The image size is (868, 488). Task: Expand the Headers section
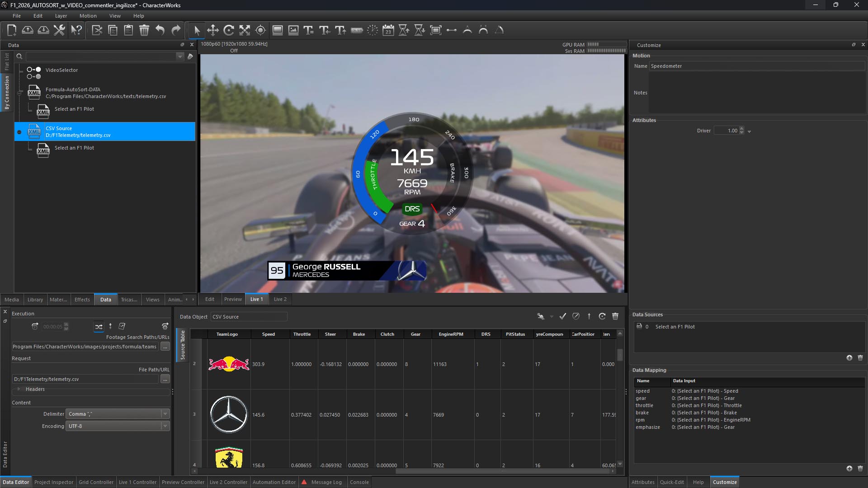[19, 389]
